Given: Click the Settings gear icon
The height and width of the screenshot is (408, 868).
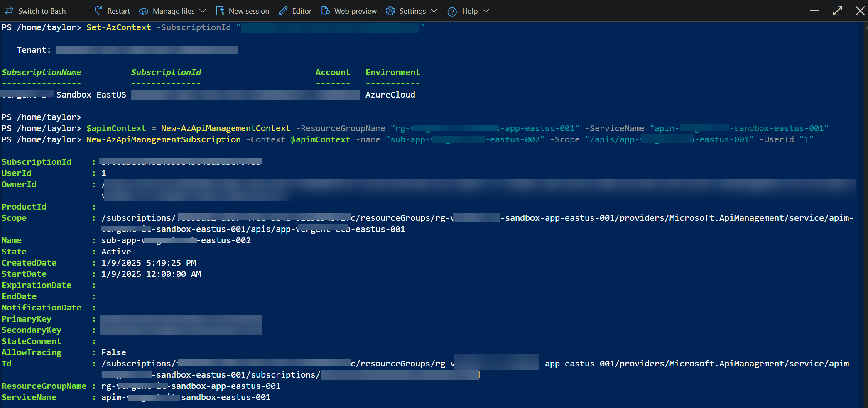Looking at the screenshot, I should click(x=390, y=11).
